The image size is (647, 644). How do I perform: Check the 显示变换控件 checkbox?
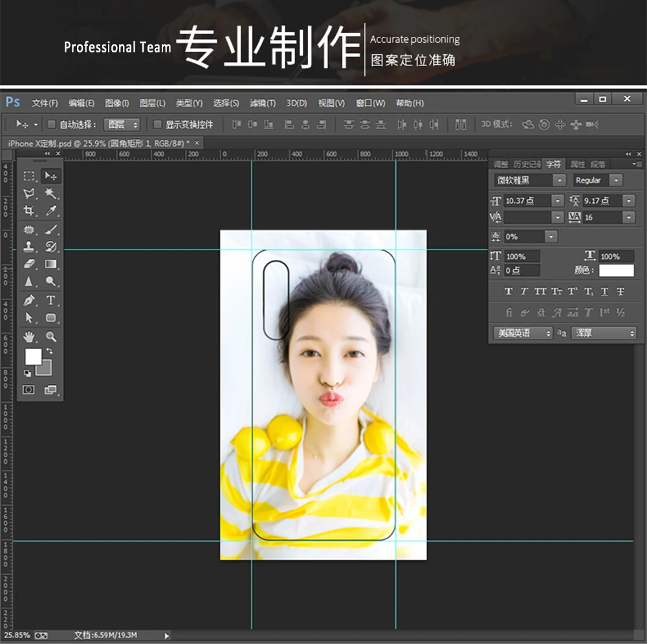pos(157,124)
